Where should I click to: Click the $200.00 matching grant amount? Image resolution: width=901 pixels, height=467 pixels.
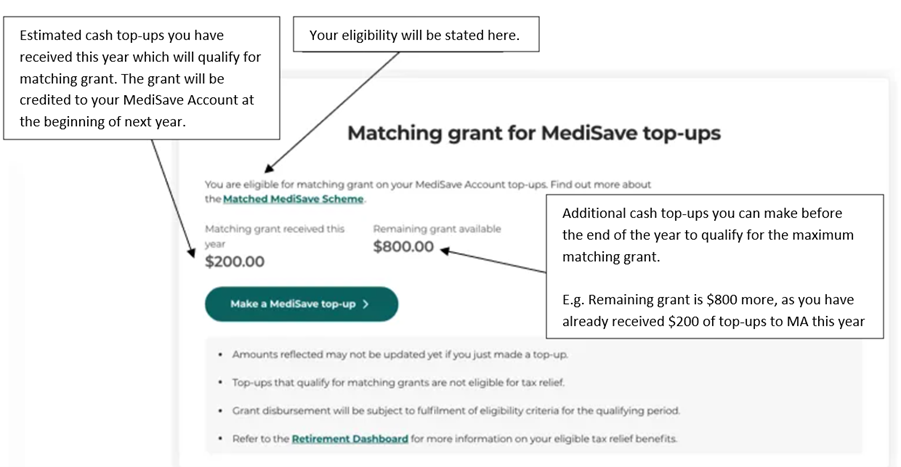pyautogui.click(x=234, y=262)
